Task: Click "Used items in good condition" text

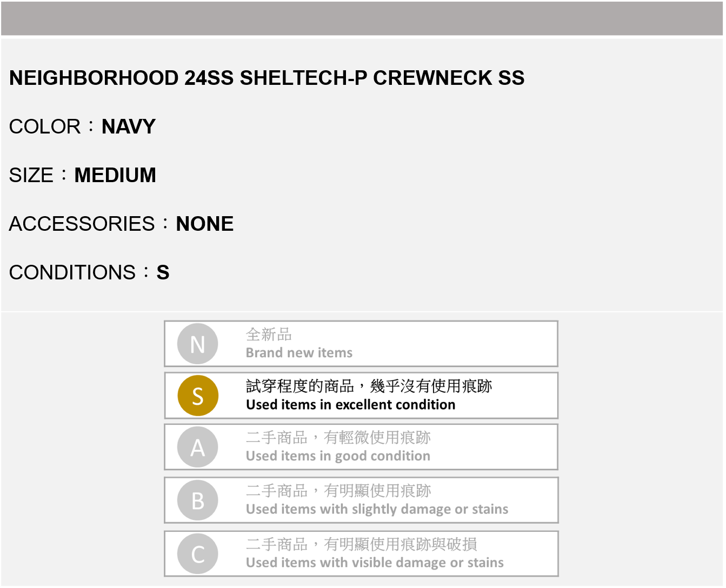Action: coord(338,456)
